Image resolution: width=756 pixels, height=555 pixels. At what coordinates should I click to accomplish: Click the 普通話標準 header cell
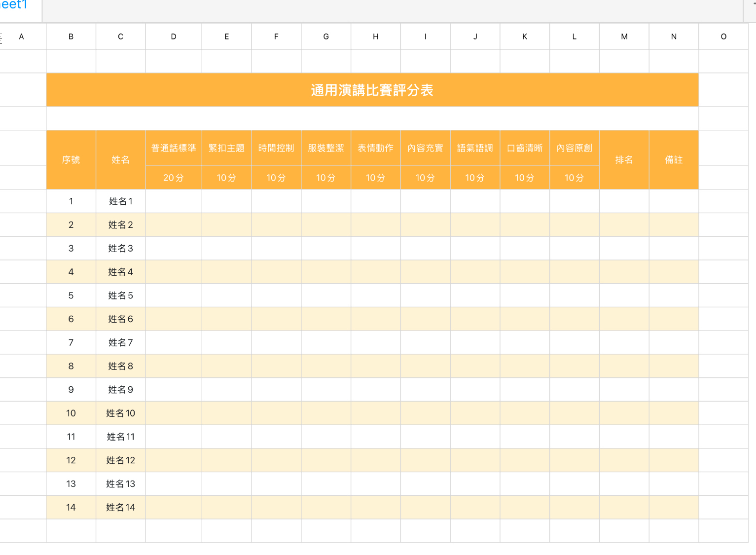click(174, 148)
